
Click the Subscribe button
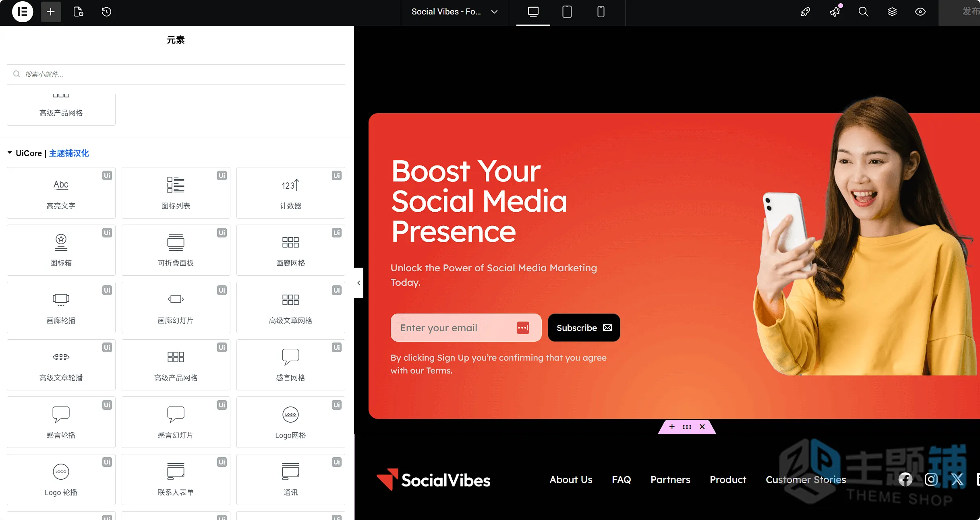[584, 328]
